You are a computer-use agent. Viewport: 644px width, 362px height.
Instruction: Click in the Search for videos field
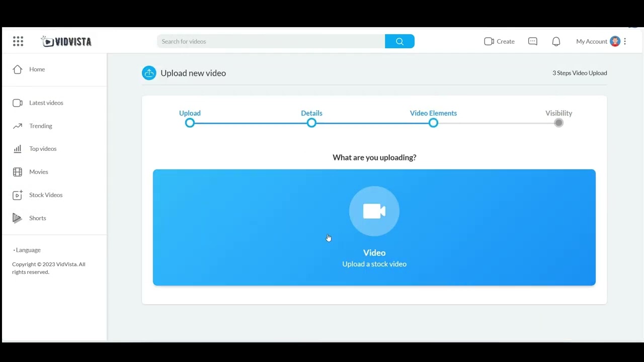point(271,41)
